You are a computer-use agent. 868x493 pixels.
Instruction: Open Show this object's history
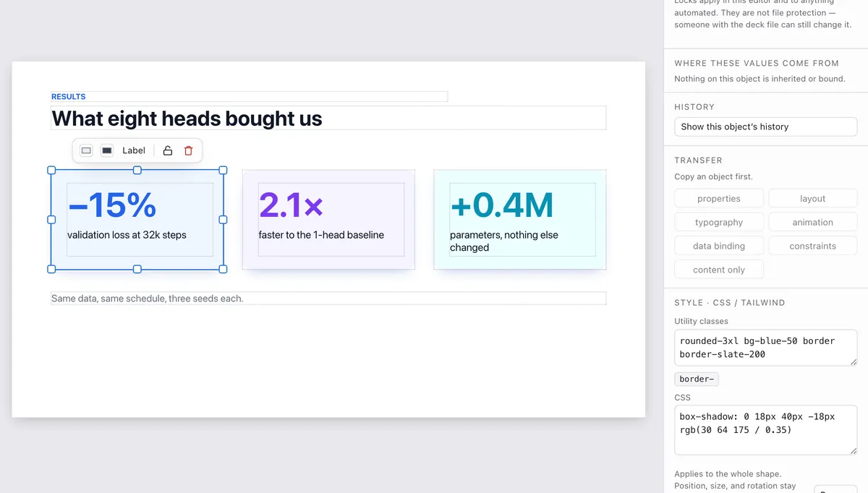click(x=766, y=127)
